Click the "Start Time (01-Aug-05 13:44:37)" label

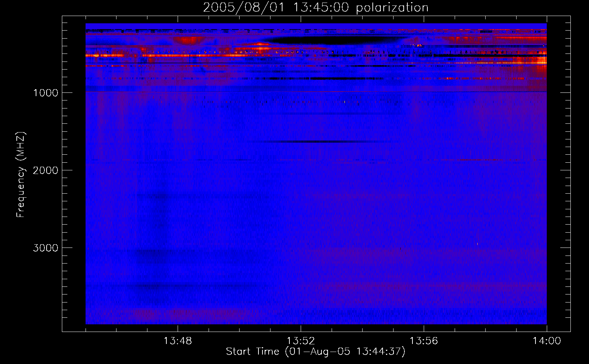click(316, 351)
